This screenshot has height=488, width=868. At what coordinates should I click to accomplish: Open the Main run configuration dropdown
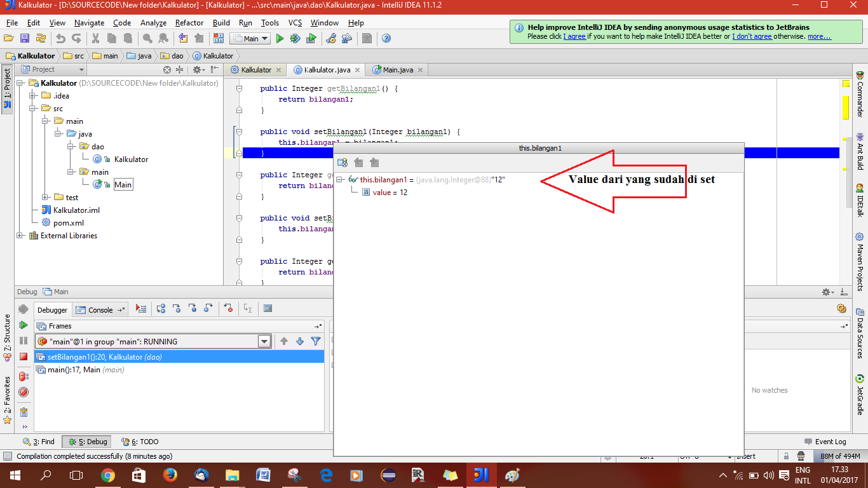(x=250, y=39)
